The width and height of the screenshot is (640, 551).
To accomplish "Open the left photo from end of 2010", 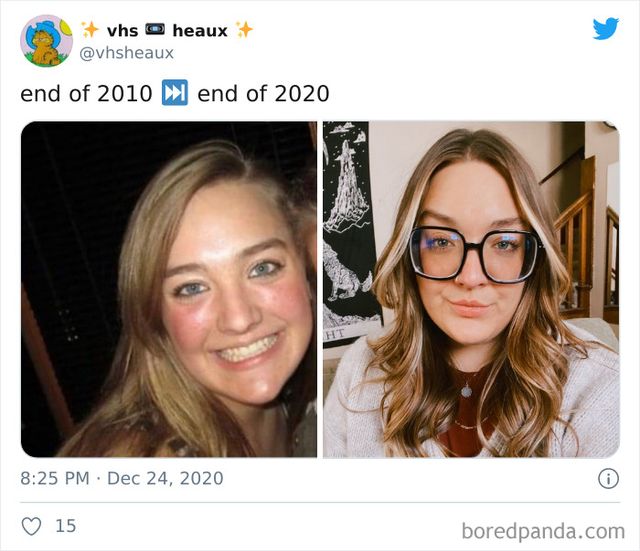I will coord(169,290).
